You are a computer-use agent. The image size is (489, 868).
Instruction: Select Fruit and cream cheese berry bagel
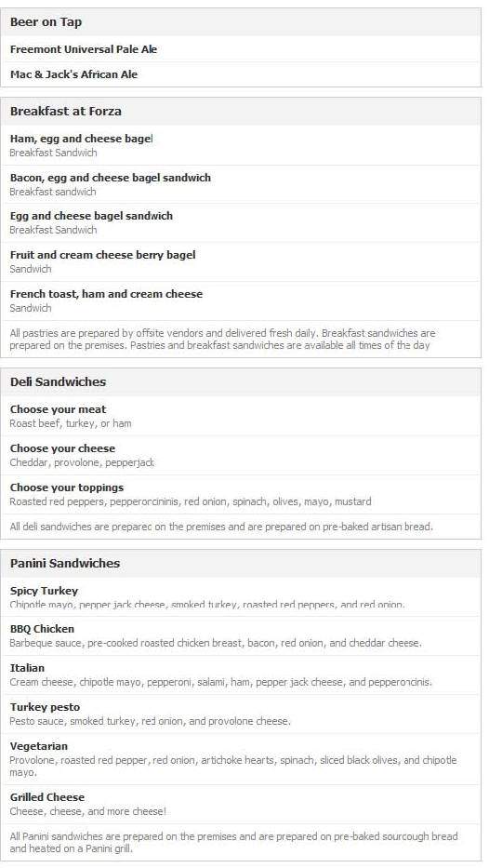click(x=241, y=261)
